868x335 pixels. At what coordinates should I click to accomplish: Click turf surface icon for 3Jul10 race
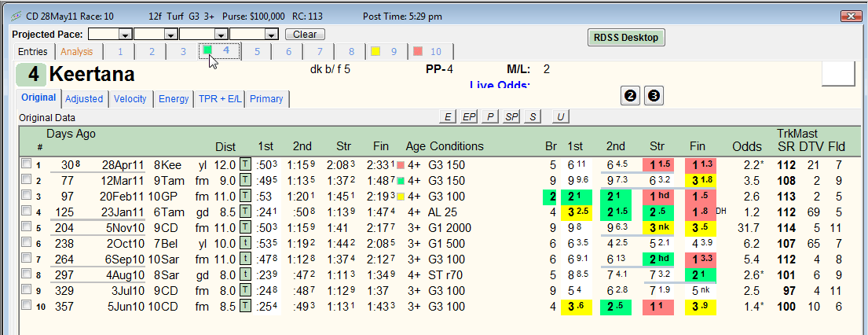(245, 291)
